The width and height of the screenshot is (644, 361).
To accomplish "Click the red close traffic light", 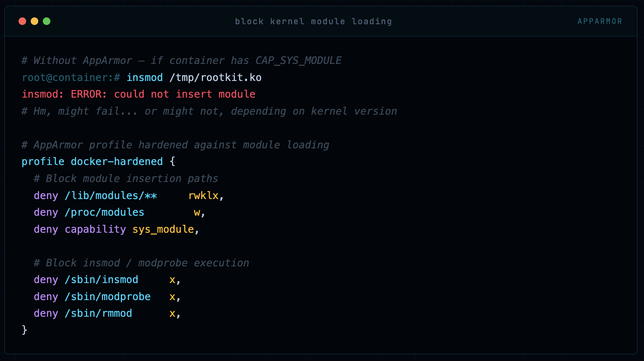I will pos(22,22).
